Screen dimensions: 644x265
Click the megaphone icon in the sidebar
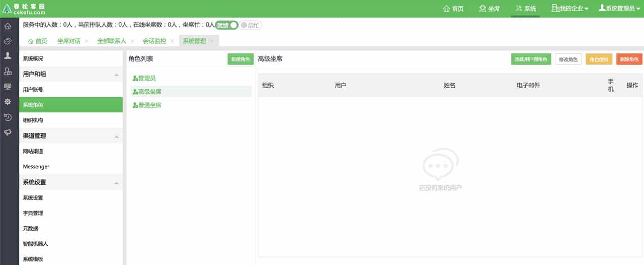tap(8, 132)
